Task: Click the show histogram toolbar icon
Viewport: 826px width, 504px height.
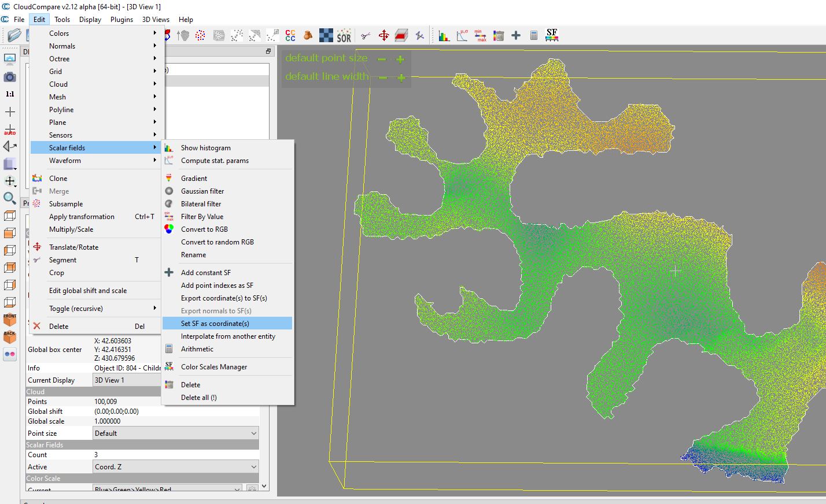Action: click(x=444, y=36)
